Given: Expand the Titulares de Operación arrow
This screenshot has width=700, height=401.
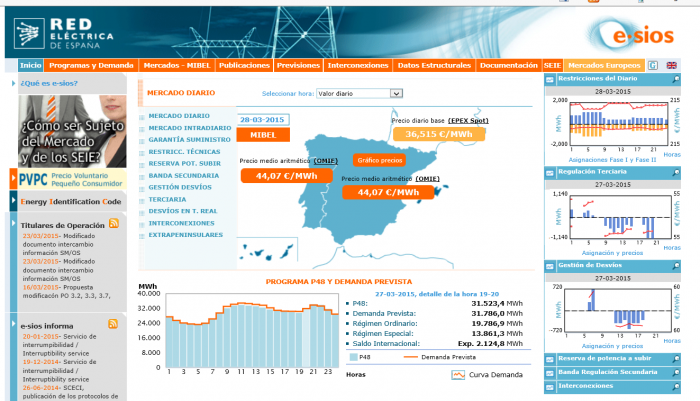Looking at the screenshot, I should pyautogui.click(x=13, y=222).
